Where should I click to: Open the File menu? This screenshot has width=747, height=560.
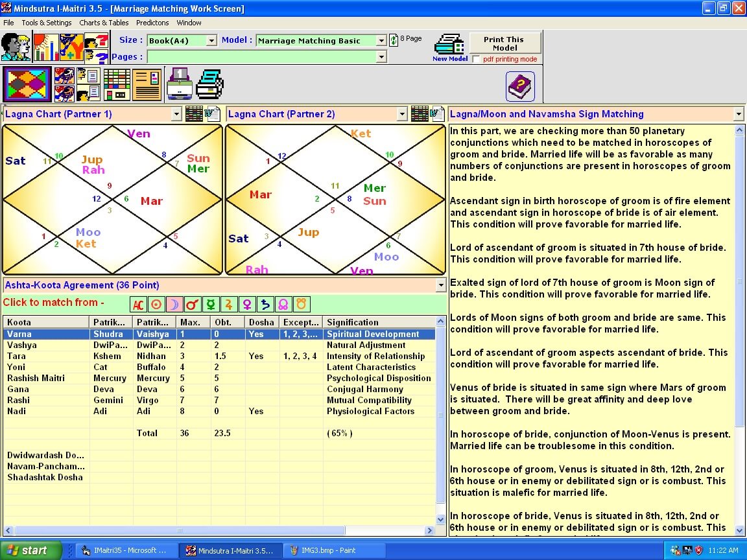coord(8,23)
